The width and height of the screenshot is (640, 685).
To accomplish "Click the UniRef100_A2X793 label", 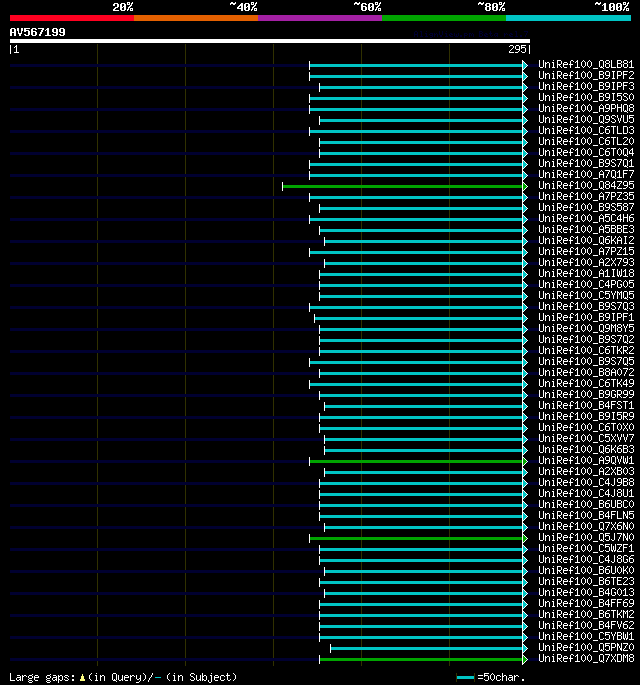I will click(586, 262).
